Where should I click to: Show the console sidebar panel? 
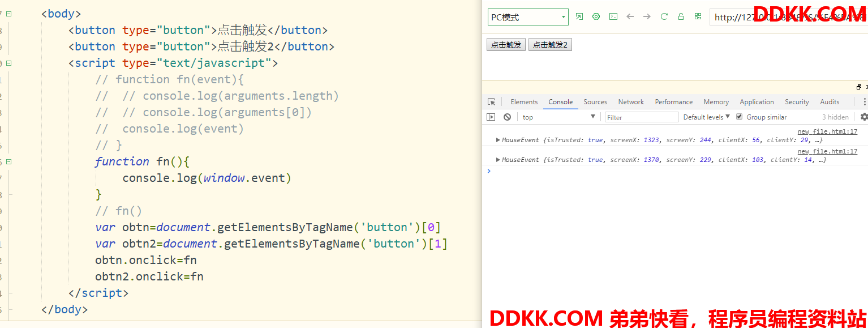click(491, 117)
